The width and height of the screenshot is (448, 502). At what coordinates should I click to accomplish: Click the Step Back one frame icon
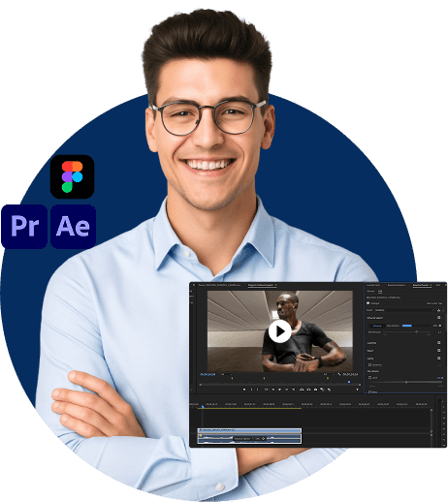point(273,390)
